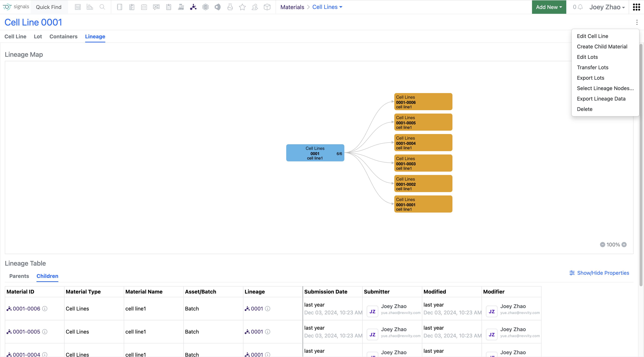Viewport: 644px width, 357px height.
Task: Open the bar chart analytics icon
Action: tap(90, 7)
